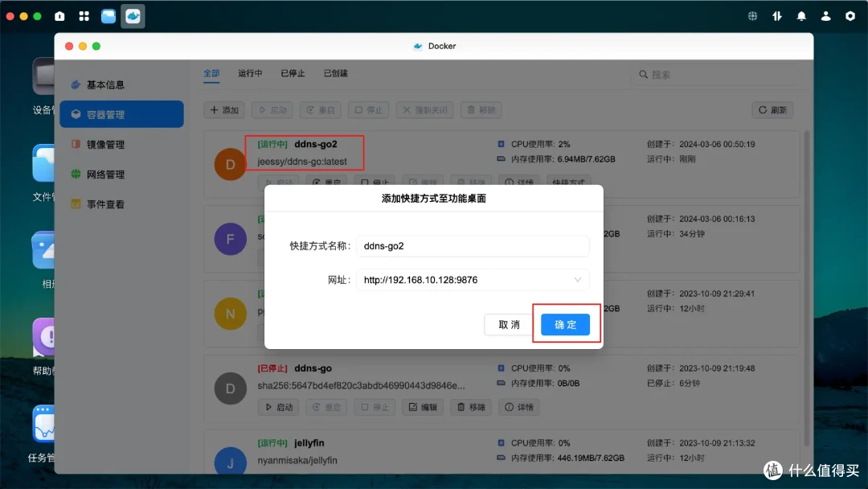Click the 帮助 desktop icon
This screenshot has height=489, width=868.
pos(43,337)
